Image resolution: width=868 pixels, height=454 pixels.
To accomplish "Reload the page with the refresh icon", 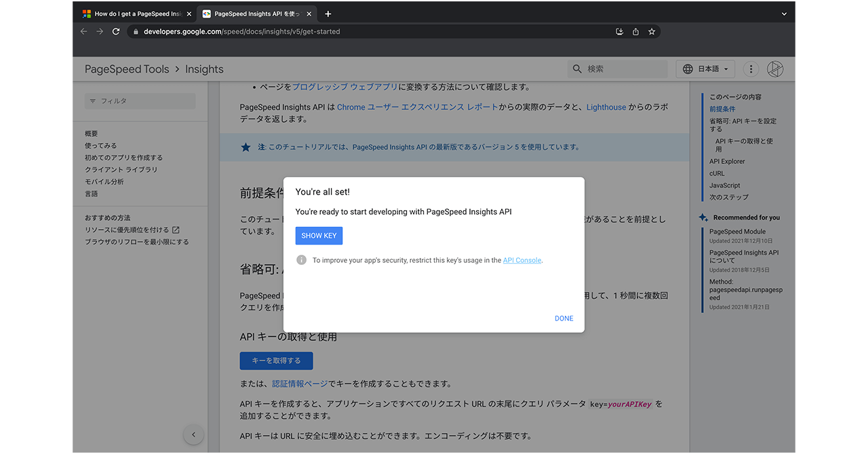I will (x=116, y=32).
